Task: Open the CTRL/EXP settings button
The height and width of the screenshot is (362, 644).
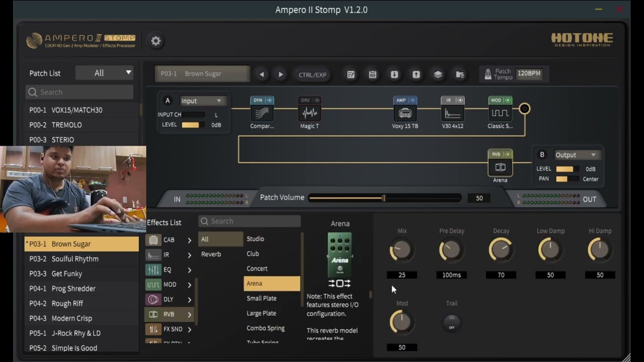Action: coord(312,74)
